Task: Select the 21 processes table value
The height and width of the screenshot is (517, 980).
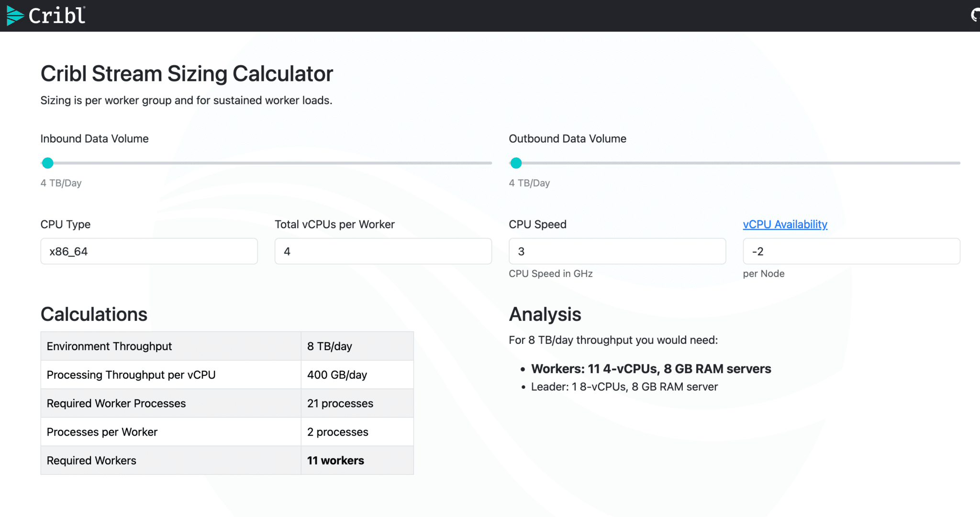Action: pyautogui.click(x=340, y=404)
